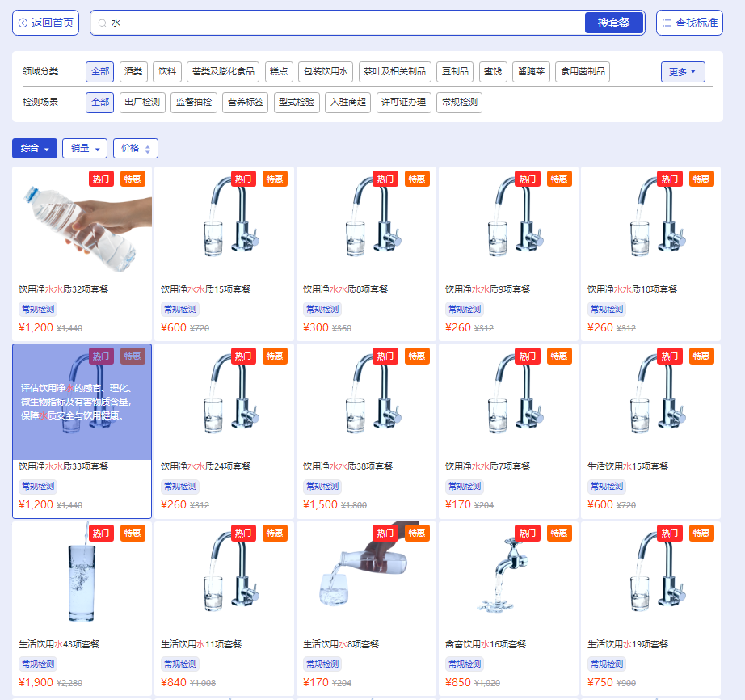The image size is (745, 700).
Task: Select the 茶叶及相关制品 category tab
Action: pyautogui.click(x=395, y=72)
